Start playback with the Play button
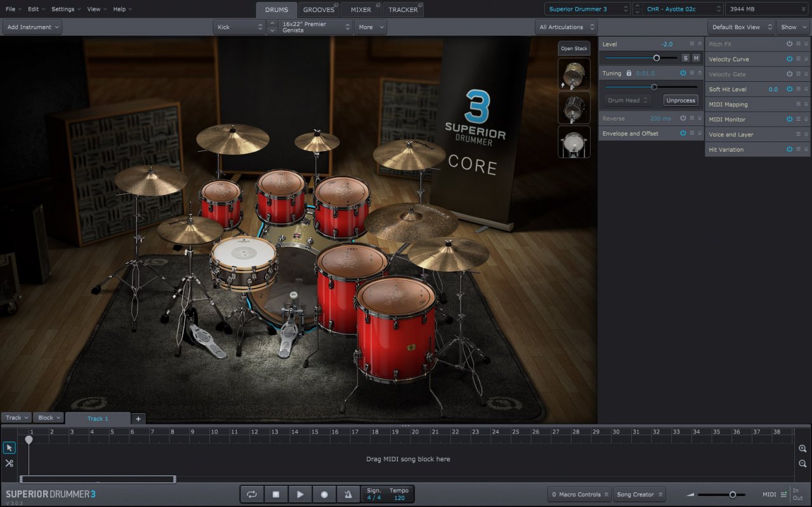Viewport: 812px width, 507px height. pos(300,494)
